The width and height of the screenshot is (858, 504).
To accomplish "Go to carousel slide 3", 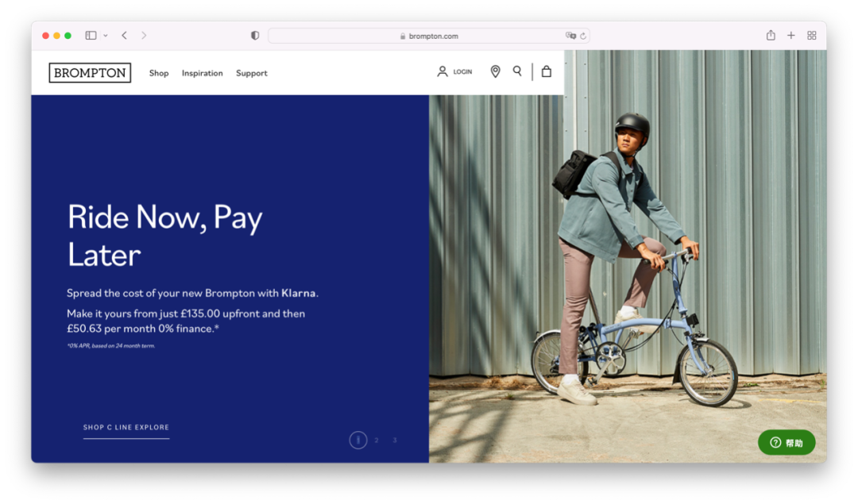I will pyautogui.click(x=395, y=440).
